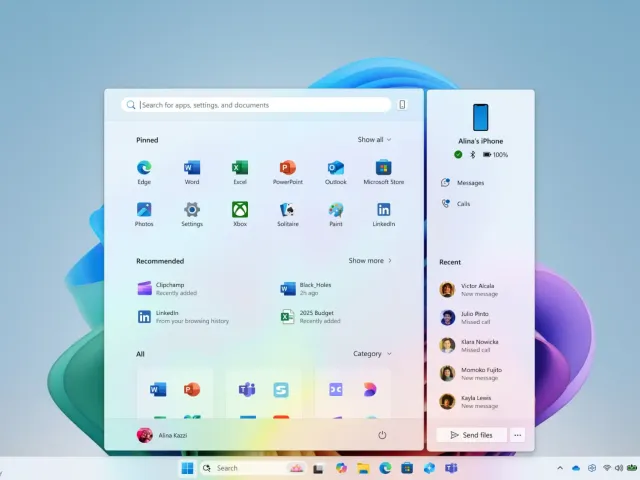The image size is (640, 480).
Task: Toggle the phone panel icon beside search
Action: coord(402,105)
